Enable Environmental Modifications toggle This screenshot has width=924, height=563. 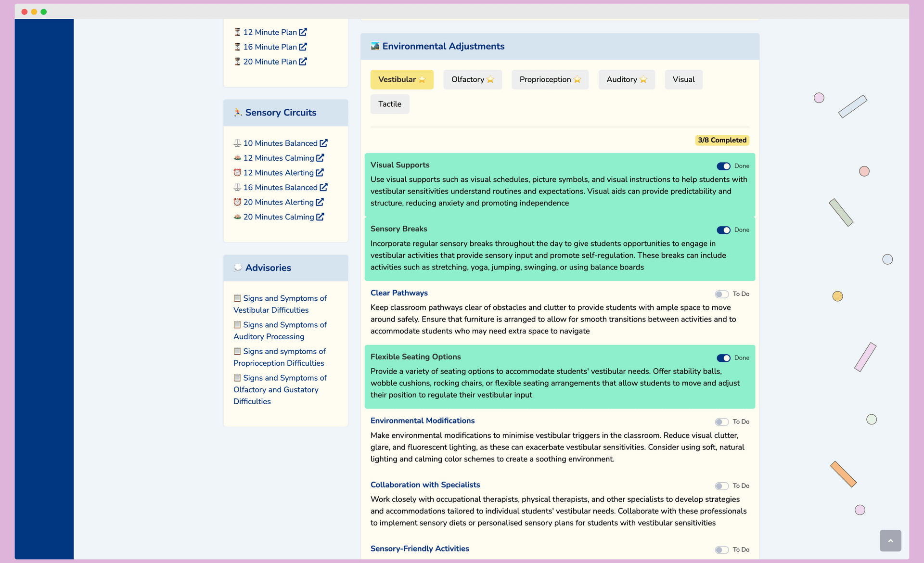tap(721, 422)
